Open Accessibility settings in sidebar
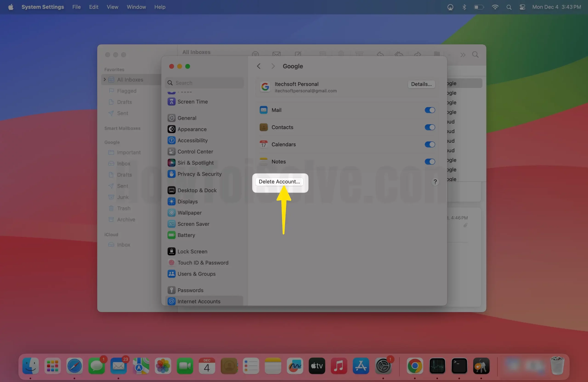The height and width of the screenshot is (382, 588). click(x=192, y=140)
